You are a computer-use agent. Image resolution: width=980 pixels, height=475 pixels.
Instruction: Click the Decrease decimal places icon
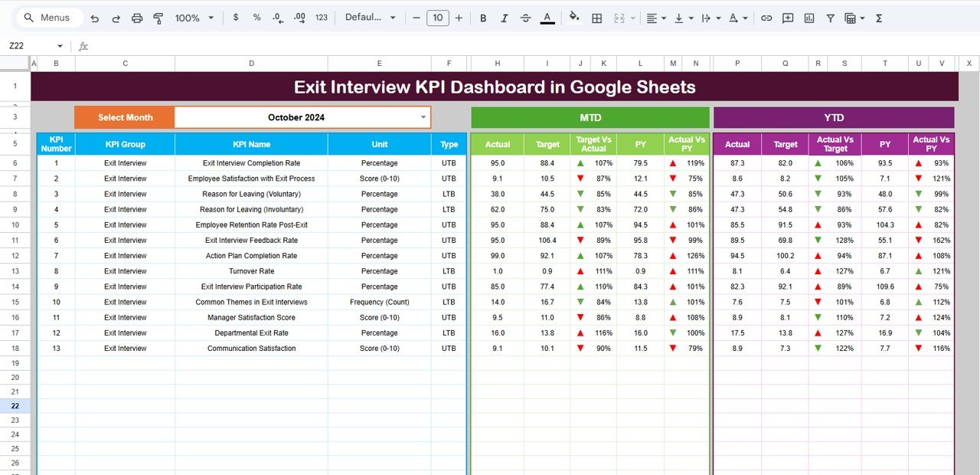276,17
